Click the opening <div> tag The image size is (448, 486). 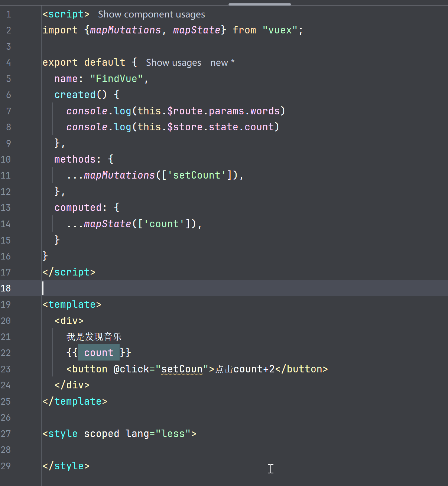tap(69, 320)
